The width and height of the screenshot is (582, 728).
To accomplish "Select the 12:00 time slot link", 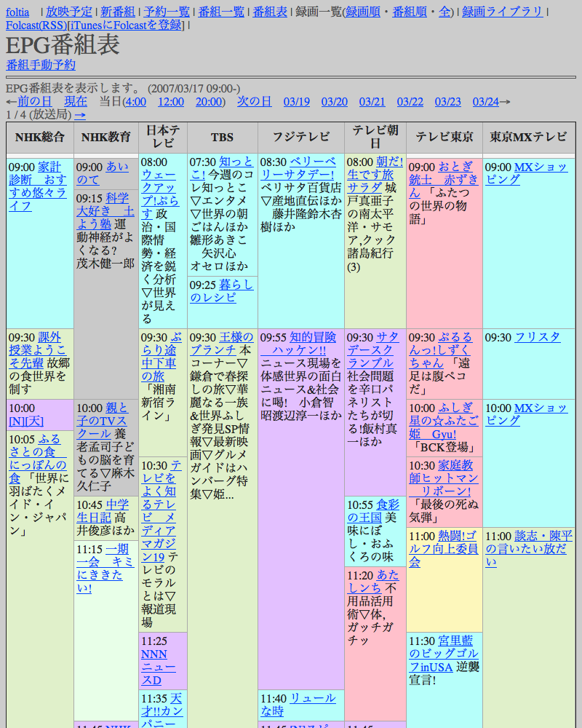I will tap(171, 101).
